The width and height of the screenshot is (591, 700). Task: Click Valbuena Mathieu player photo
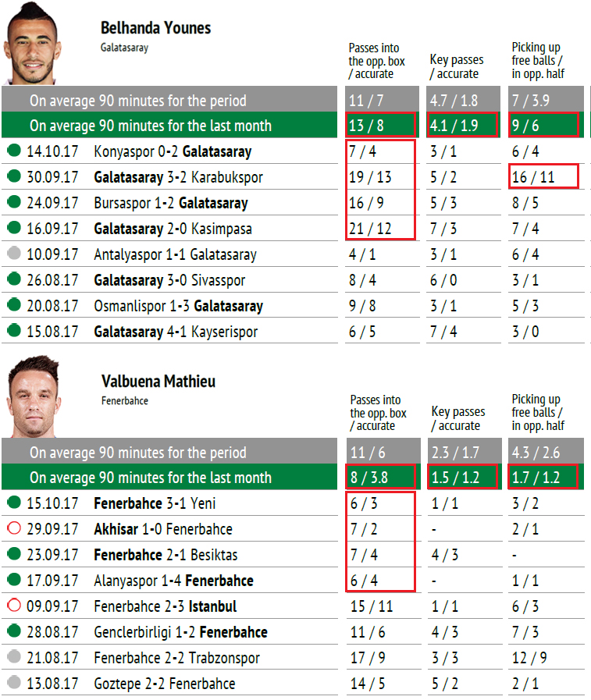[x=33, y=396]
